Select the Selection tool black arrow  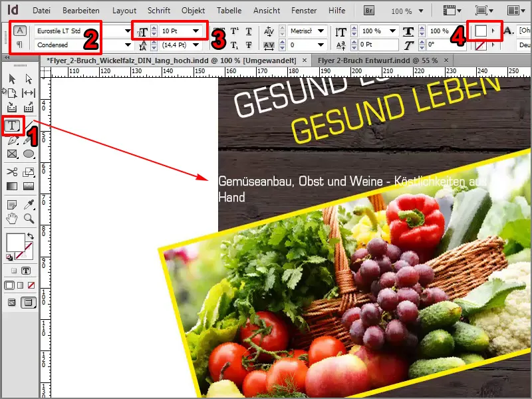[12, 78]
